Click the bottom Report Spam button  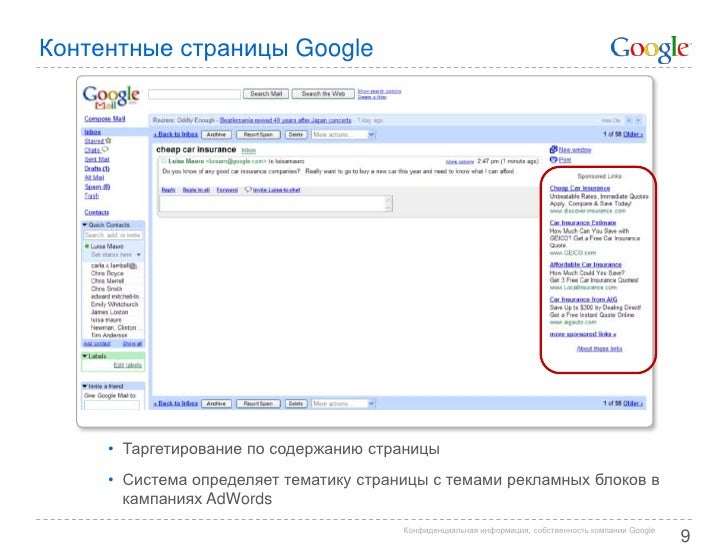click(x=258, y=403)
